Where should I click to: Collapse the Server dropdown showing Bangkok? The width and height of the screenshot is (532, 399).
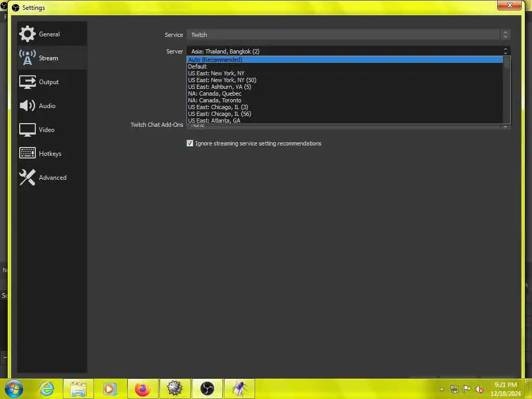348,51
